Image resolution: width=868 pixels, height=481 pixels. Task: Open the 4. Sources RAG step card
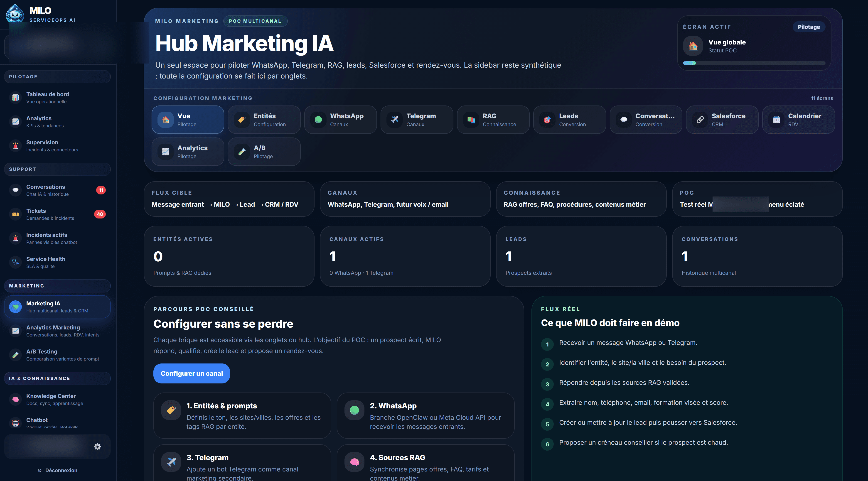pos(425,463)
